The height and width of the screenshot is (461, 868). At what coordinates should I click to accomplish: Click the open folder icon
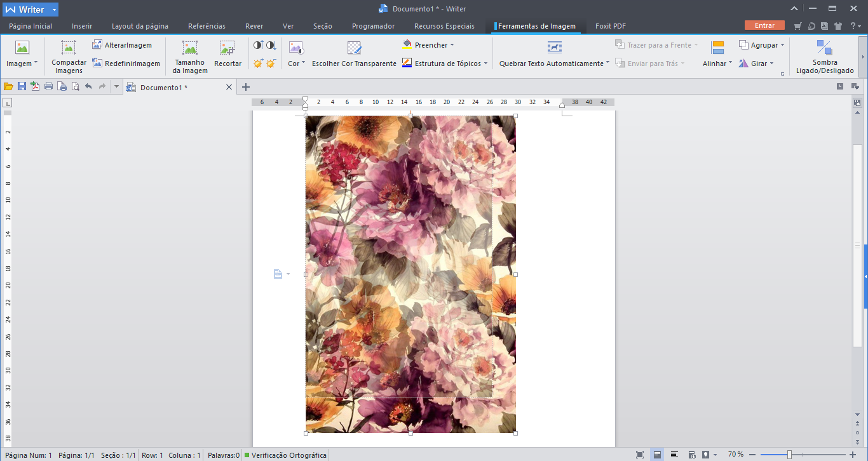coord(8,87)
